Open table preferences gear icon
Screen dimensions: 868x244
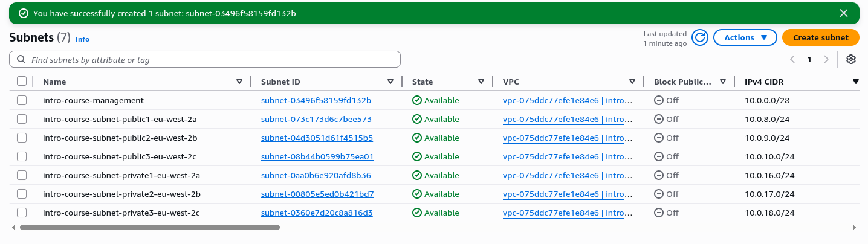(x=851, y=59)
